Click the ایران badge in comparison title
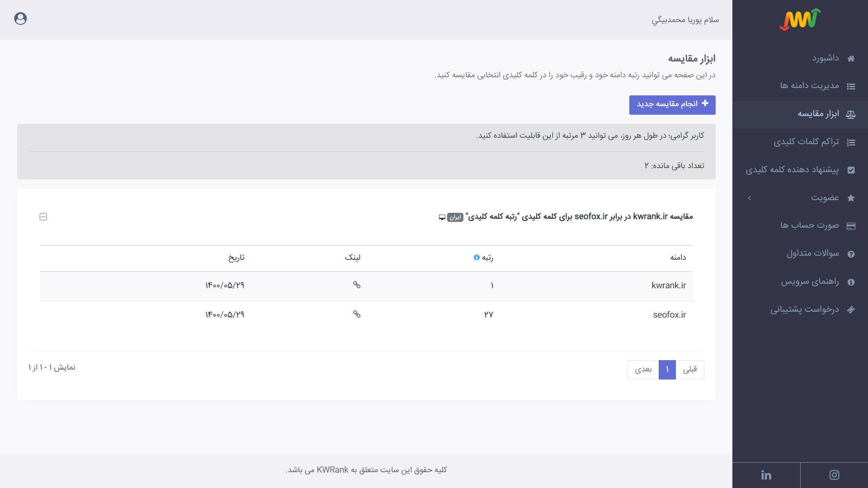 click(455, 217)
